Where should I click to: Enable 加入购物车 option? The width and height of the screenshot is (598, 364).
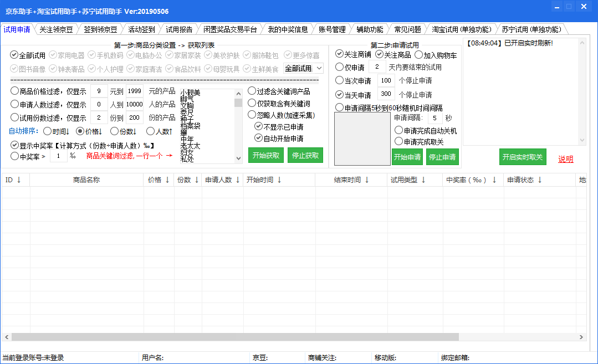(436, 55)
